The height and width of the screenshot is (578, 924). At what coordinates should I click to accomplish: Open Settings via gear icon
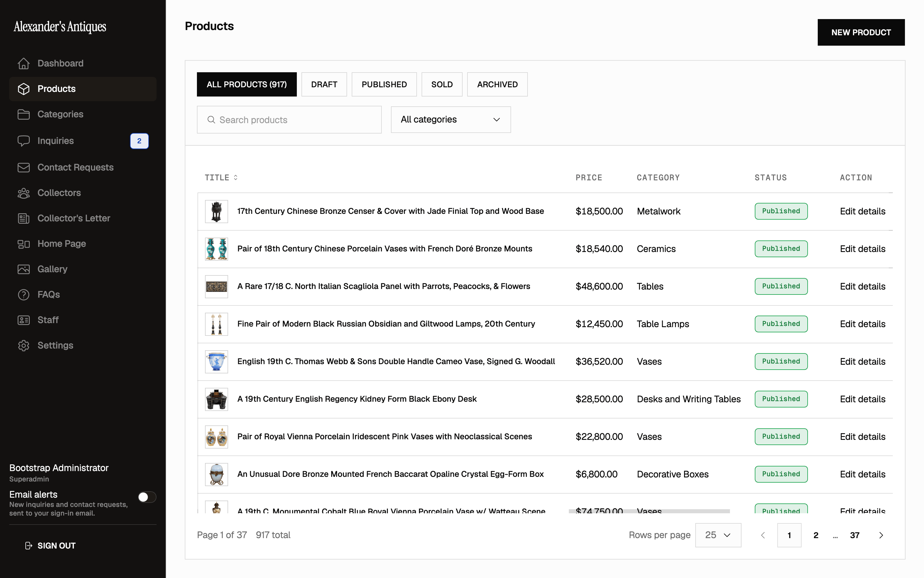24,346
